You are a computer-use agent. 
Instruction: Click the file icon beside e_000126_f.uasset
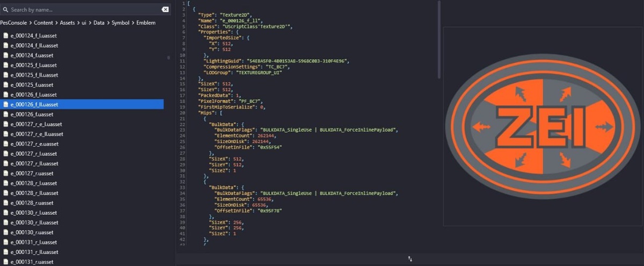pos(5,114)
